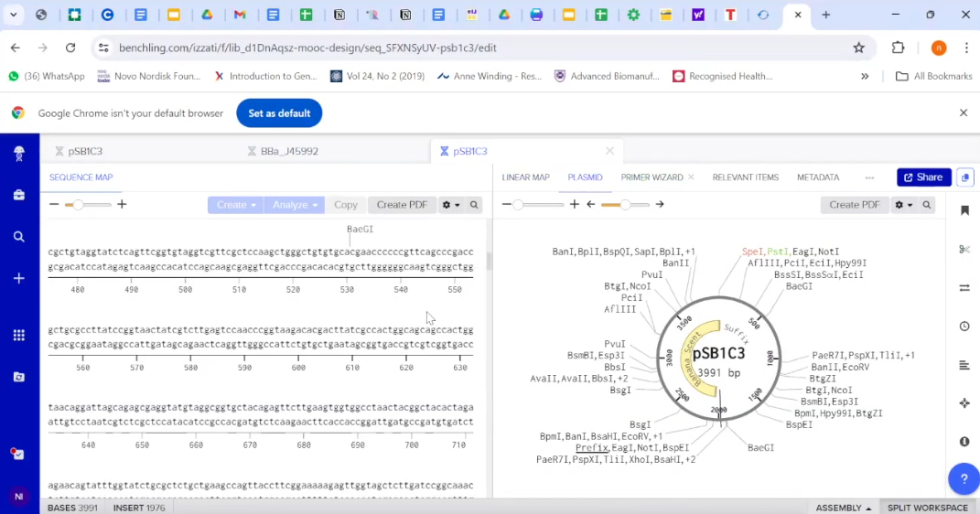Viewport: 980px width, 514px height.
Task: Expand the Create dropdown
Action: point(235,205)
